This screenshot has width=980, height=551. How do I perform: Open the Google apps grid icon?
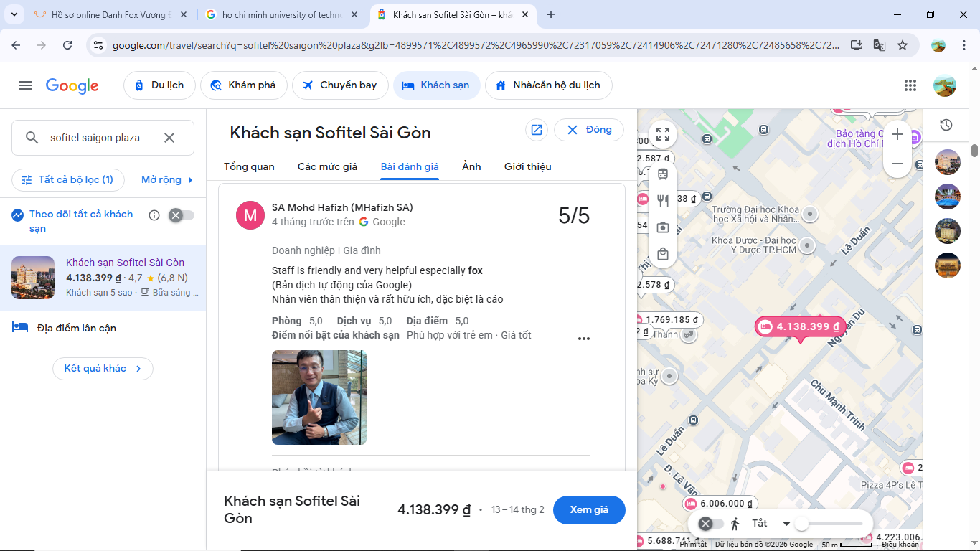coord(910,85)
